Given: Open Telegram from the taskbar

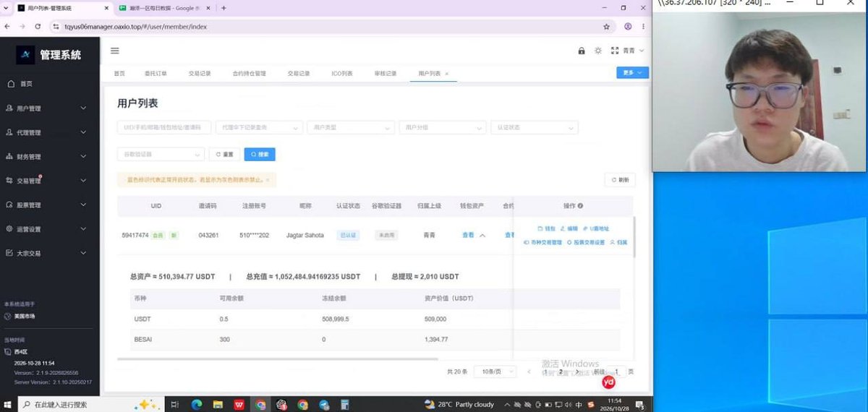Looking at the screenshot, I should click(324, 405).
